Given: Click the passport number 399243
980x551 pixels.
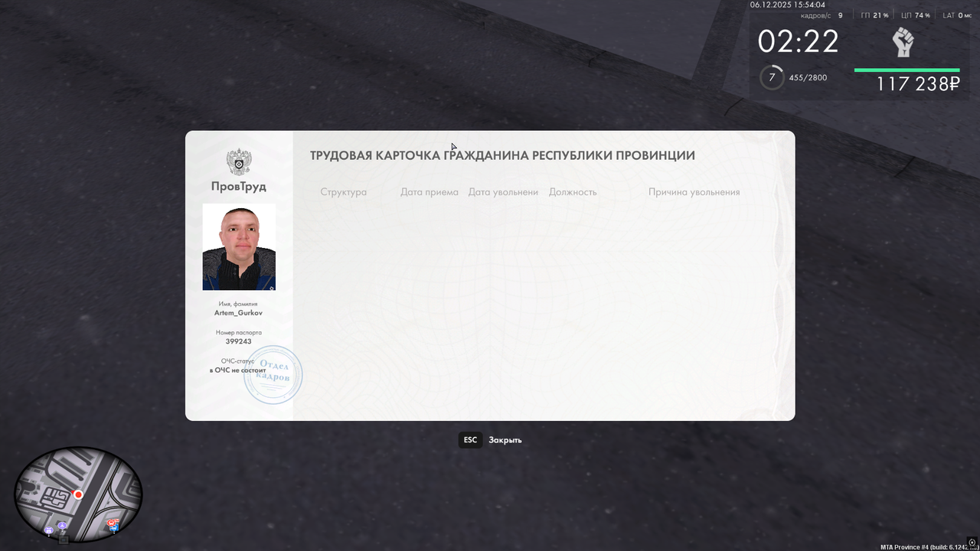Looking at the screenshot, I should (x=239, y=341).
